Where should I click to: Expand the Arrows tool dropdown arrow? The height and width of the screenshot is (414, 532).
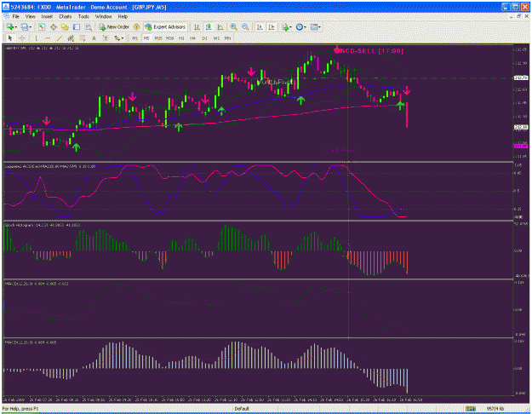pyautogui.click(x=123, y=38)
